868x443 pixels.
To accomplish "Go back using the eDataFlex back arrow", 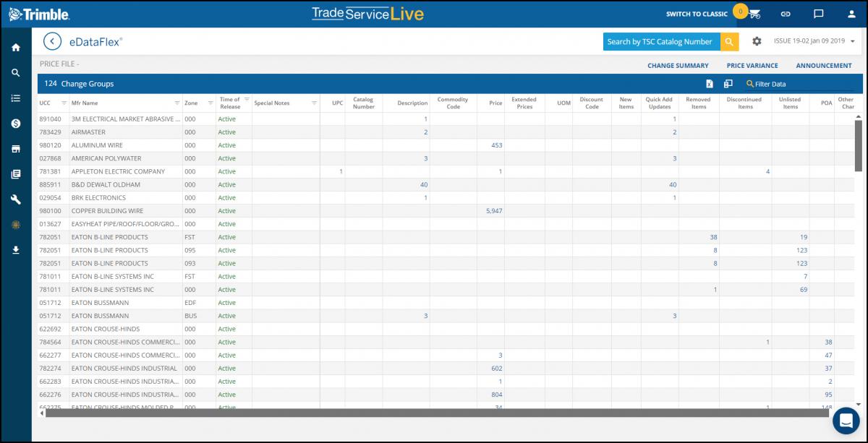I will click(x=52, y=42).
